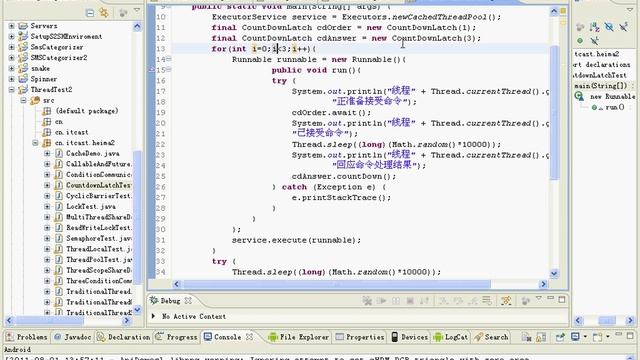Click the CountdownLatchTest Java file icon
This screenshot has width=640, height=360.
point(59,185)
